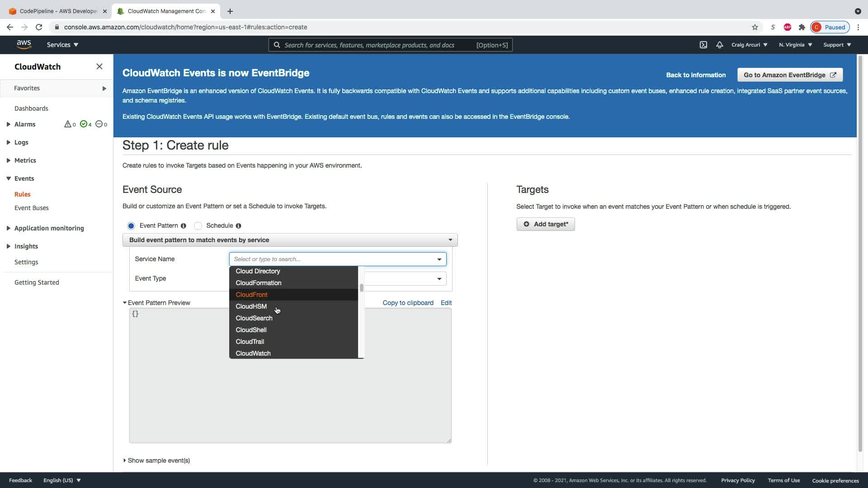Click the Schedule info icon

[x=239, y=226]
